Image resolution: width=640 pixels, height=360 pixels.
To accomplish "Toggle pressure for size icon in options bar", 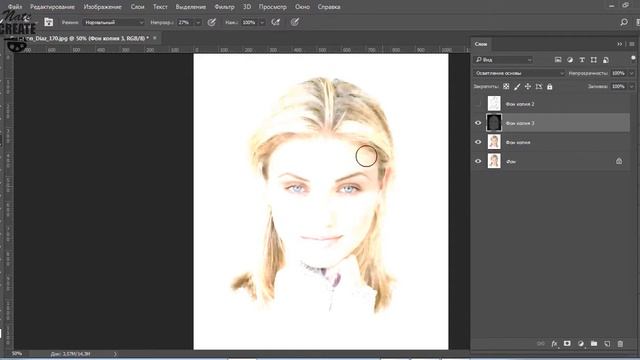I will coord(295,22).
